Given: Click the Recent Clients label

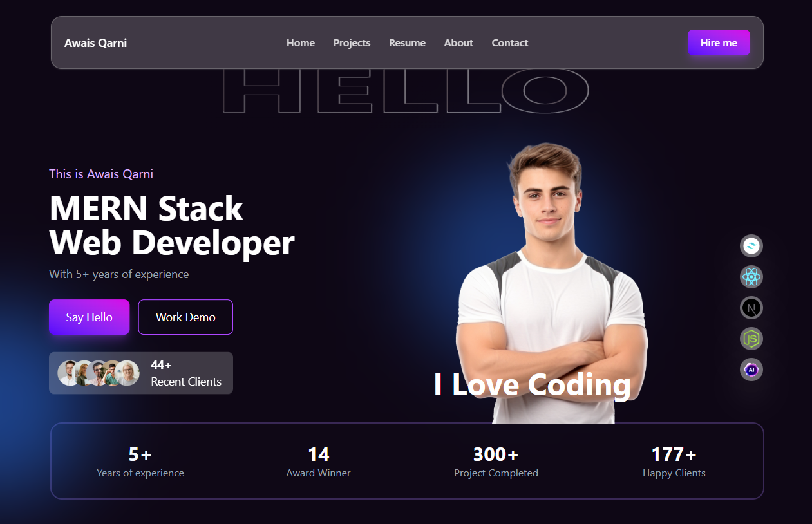Looking at the screenshot, I should click(186, 382).
